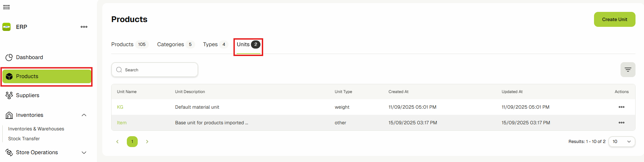This screenshot has height=162, width=644.
Task: Click the Create Unit button
Action: tap(614, 19)
